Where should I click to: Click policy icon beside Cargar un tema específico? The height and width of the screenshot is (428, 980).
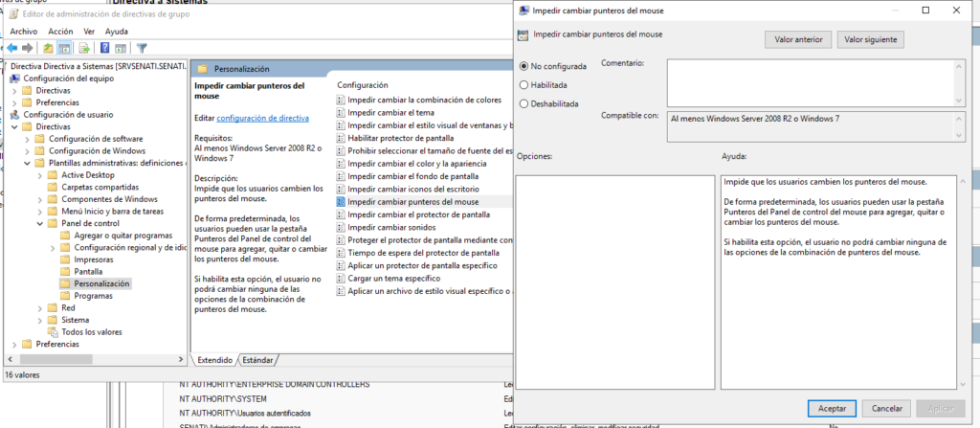coord(341,279)
